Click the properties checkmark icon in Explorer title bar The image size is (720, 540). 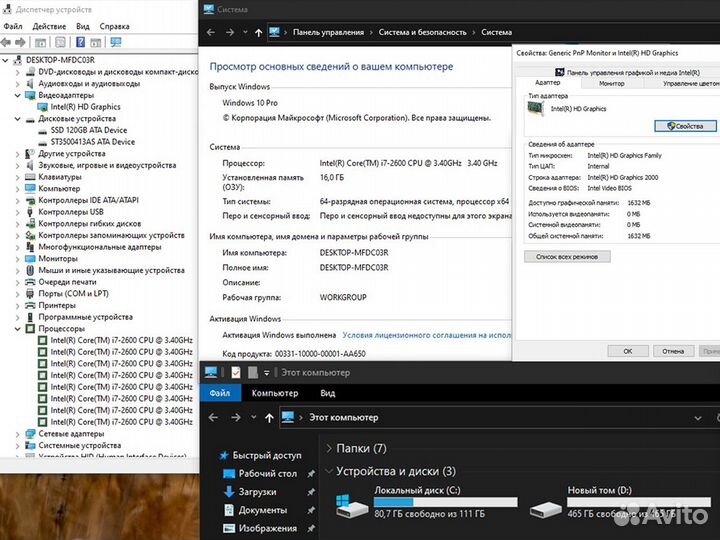pos(236,372)
